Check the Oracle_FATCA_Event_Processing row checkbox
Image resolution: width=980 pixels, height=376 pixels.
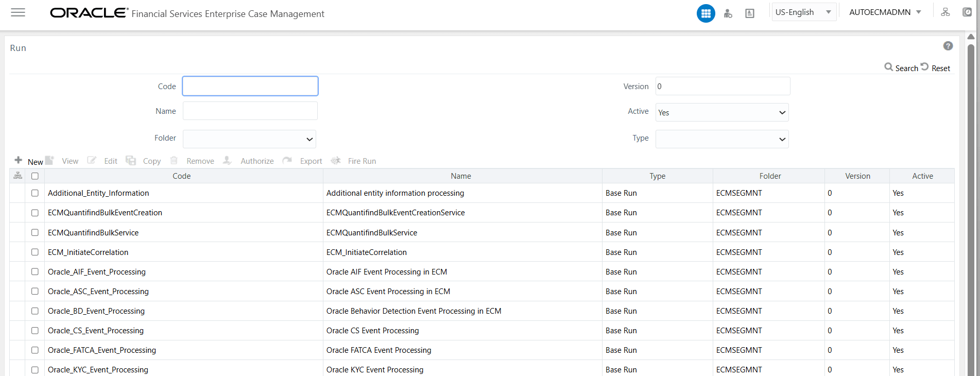point(35,350)
